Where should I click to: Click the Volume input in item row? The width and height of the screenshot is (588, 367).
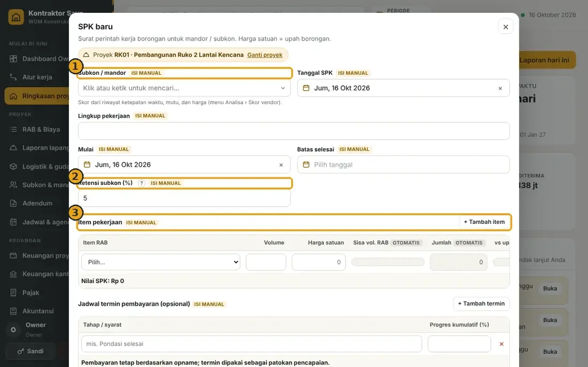coord(266,262)
